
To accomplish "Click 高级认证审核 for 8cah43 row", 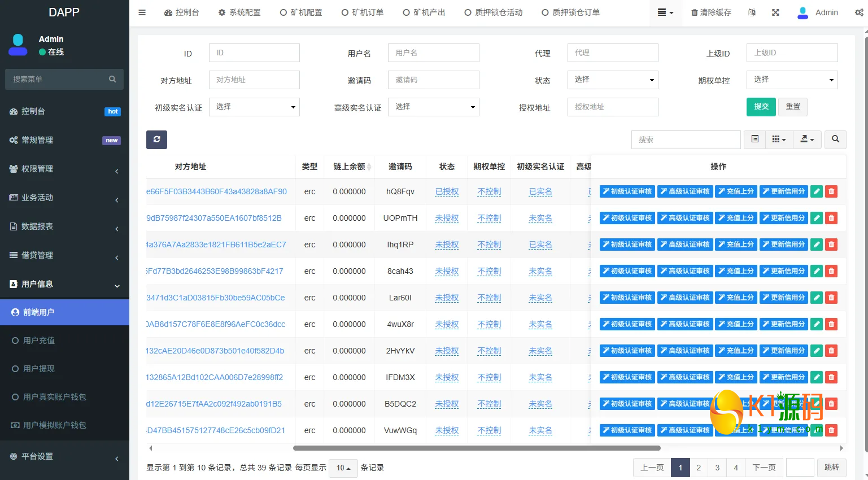I will click(685, 271).
